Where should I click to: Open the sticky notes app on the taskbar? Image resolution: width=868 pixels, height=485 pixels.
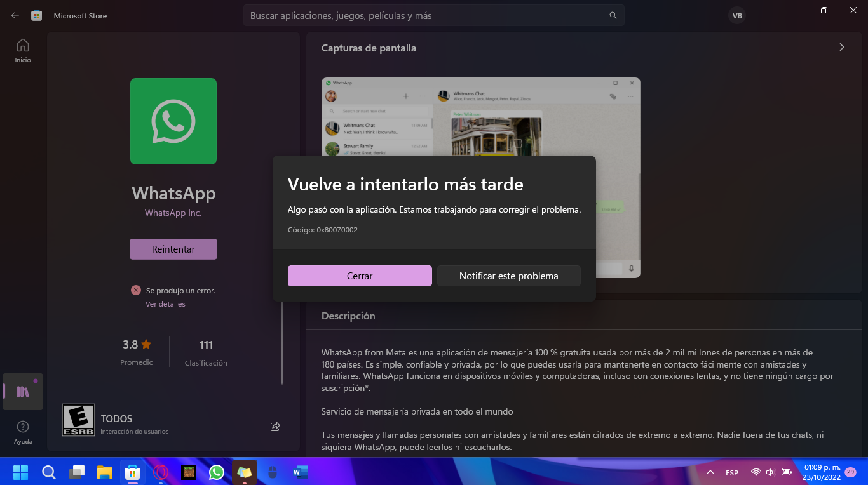pyautogui.click(x=245, y=472)
